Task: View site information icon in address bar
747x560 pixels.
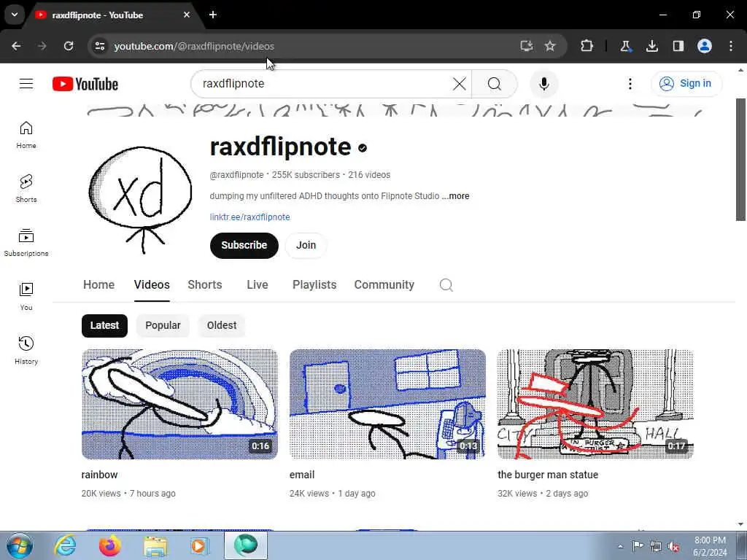Action: (x=99, y=46)
